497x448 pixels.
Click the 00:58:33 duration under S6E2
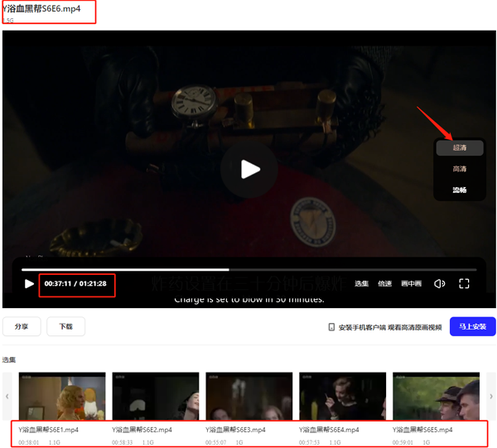(122, 442)
